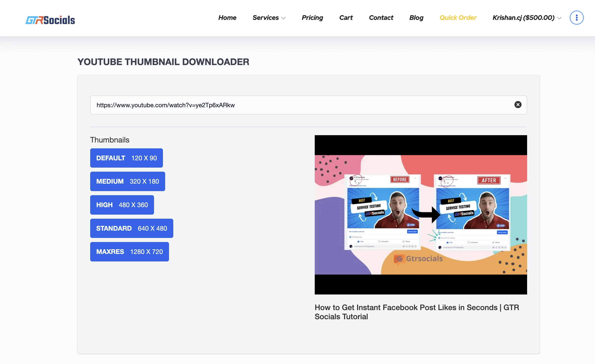The image size is (595, 364).
Task: Download the MAXRES 1280 X 720 thumbnail
Action: pos(129,252)
